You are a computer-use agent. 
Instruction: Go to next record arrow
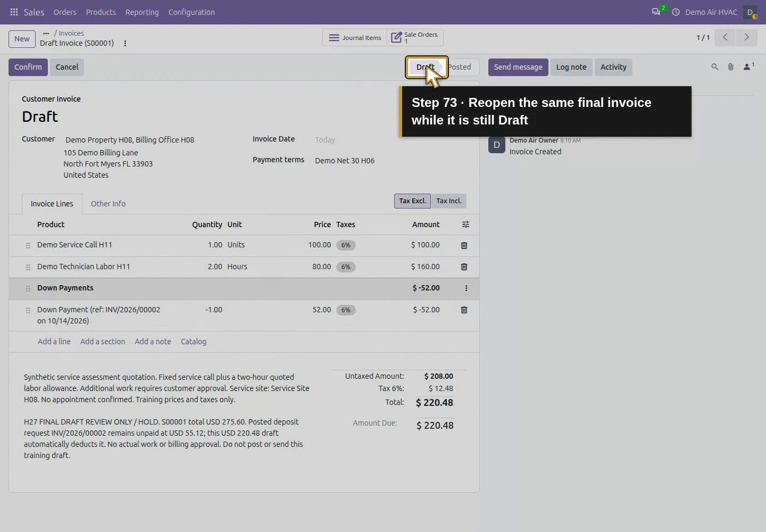746,37
